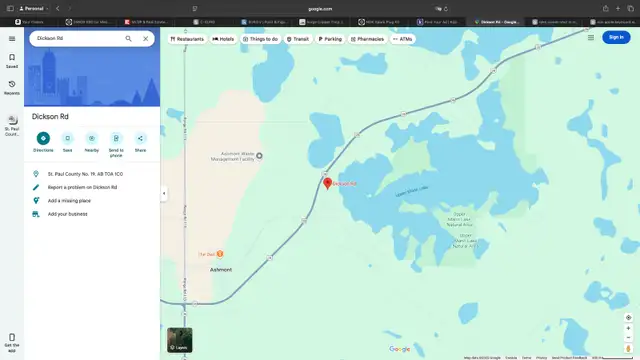Open the Google Maps hamburger menu
640x360 pixels.
[12, 39]
